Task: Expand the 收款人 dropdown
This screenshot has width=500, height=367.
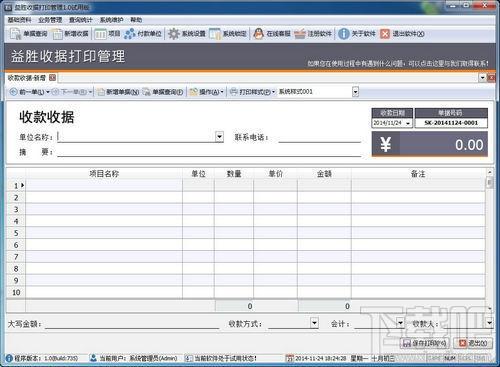Action: click(x=489, y=323)
